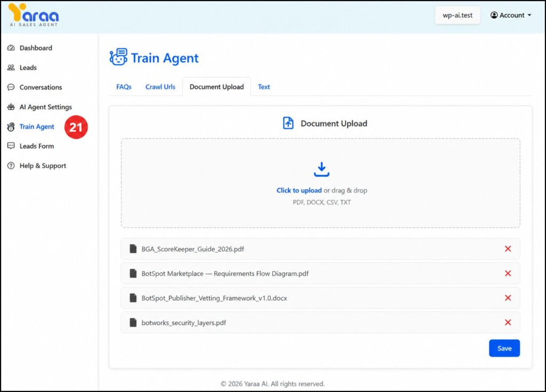Click the AI Agent Settings robot icon
The height and width of the screenshot is (392, 546).
tap(11, 107)
